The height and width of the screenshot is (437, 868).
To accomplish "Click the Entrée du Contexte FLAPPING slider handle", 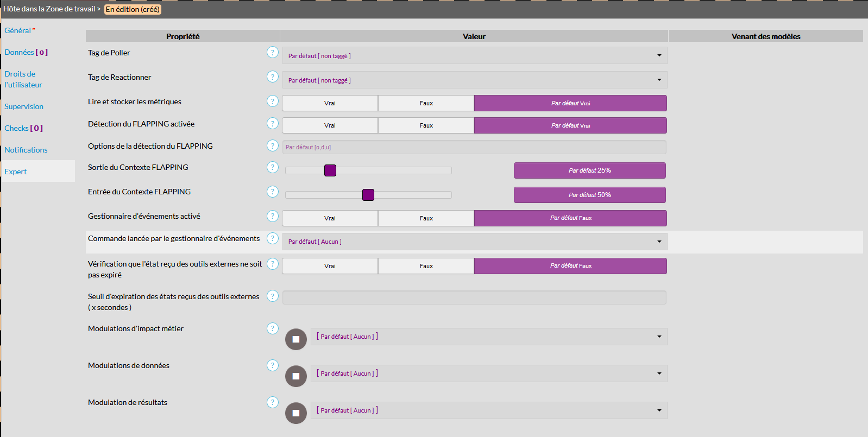I will point(368,195).
